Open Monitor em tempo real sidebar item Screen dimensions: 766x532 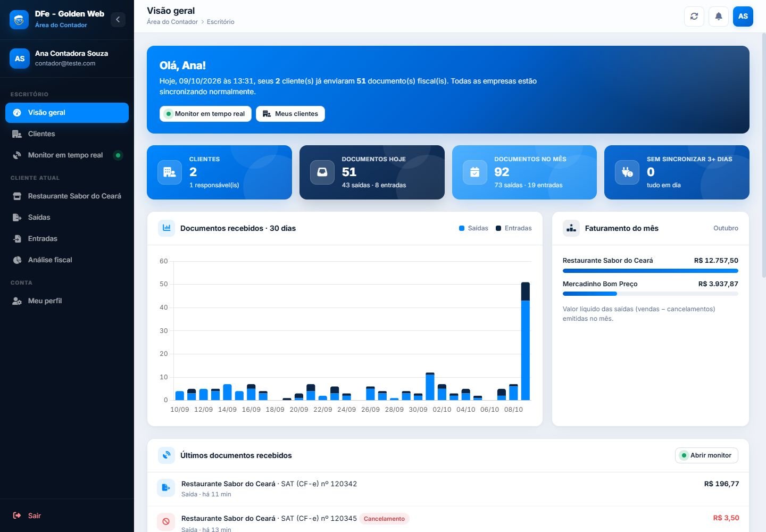tap(67, 155)
